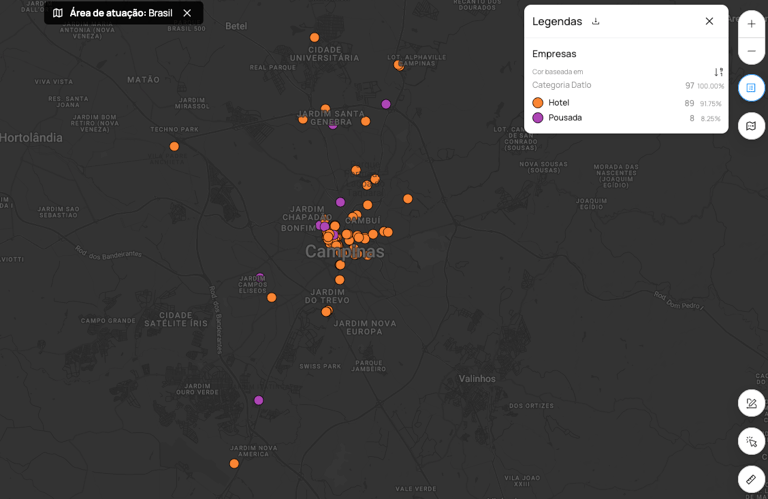This screenshot has height=499, width=768.
Task: Click the purple Pousada color swatch
Action: coord(538,118)
